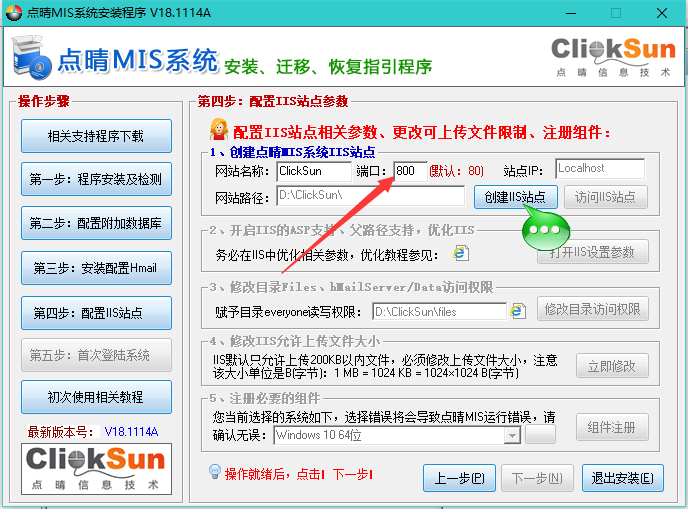Go to 第一步：程序安装及检测

coord(96,179)
